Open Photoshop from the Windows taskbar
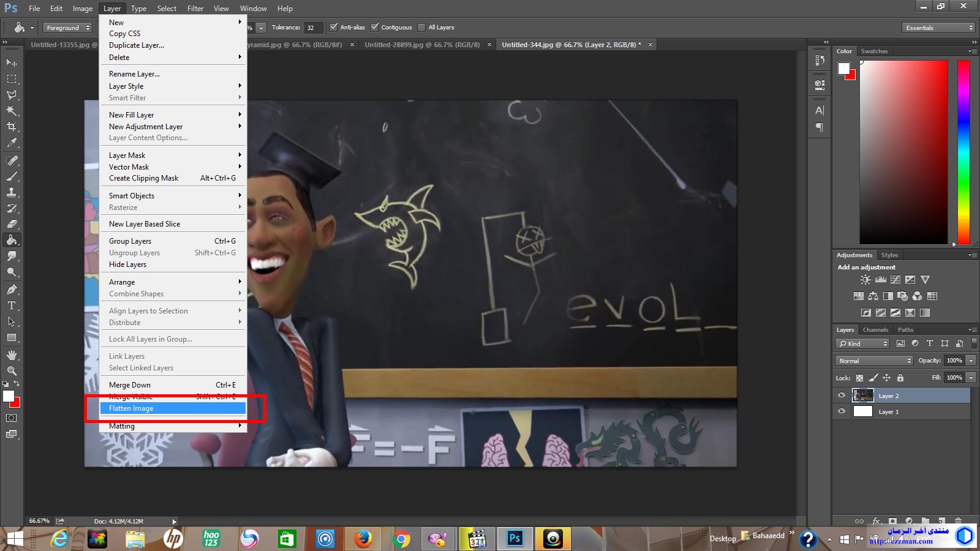Image resolution: width=980 pixels, height=551 pixels. [x=514, y=539]
